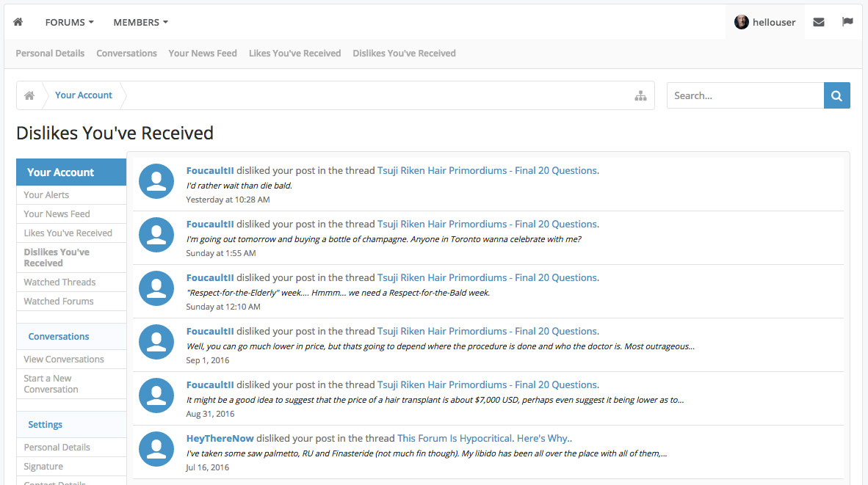Click the search magnifier button

(x=836, y=95)
